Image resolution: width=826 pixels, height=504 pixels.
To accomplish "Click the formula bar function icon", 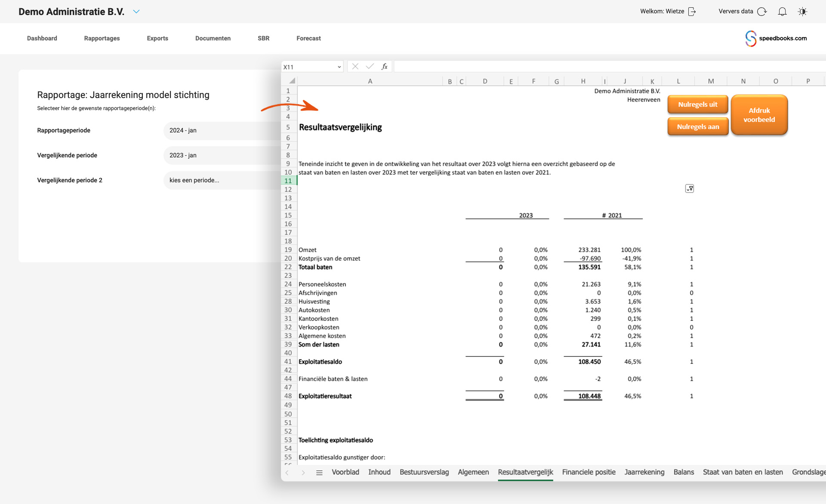I will pyautogui.click(x=384, y=67).
